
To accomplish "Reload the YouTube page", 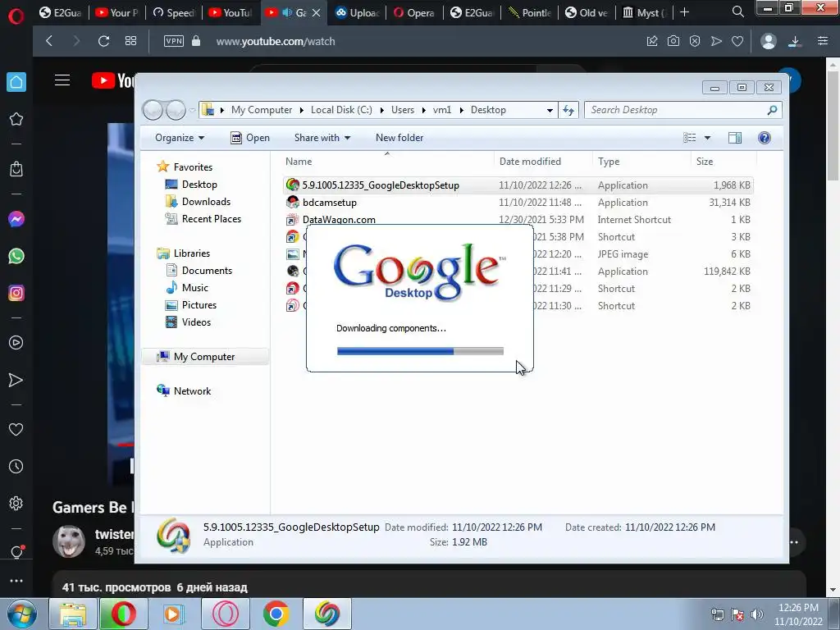I will (104, 41).
